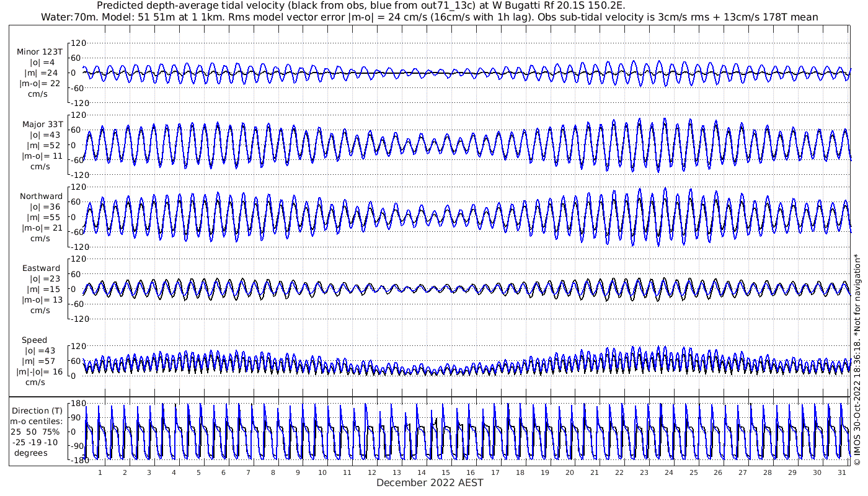868x496 pixels.
Task: Click day "25" on the date axis
Action: pos(693,472)
